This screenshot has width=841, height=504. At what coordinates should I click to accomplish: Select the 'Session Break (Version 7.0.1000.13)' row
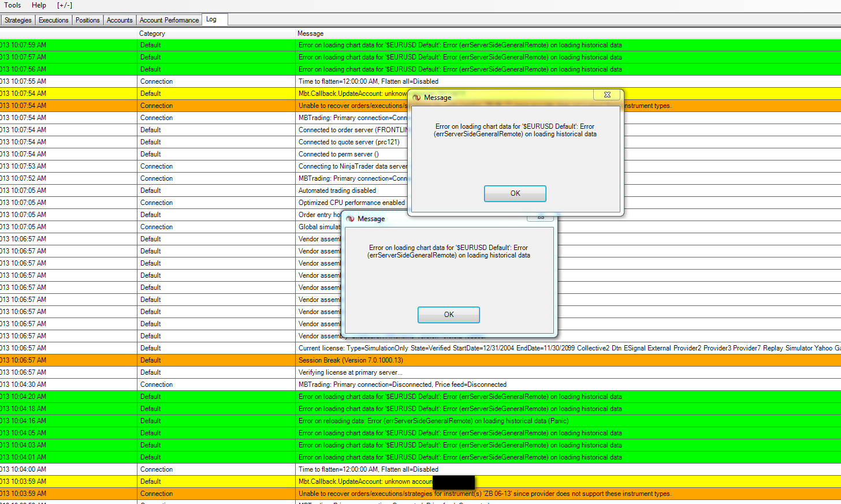(x=420, y=360)
